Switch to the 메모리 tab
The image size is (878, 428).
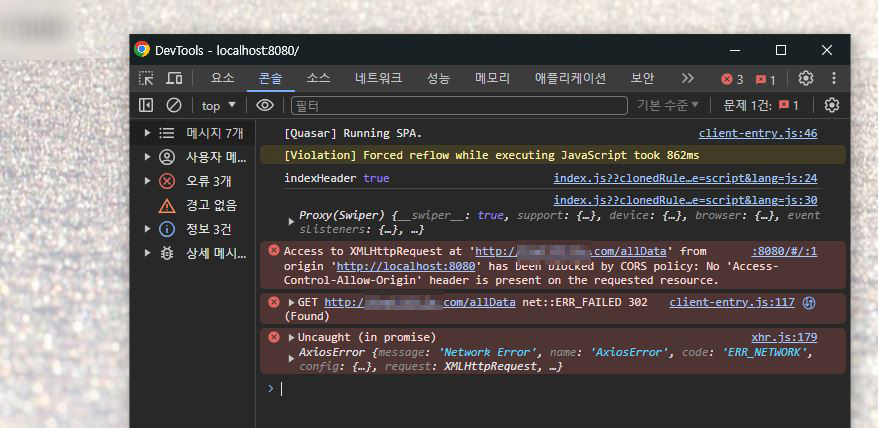pyautogui.click(x=492, y=78)
